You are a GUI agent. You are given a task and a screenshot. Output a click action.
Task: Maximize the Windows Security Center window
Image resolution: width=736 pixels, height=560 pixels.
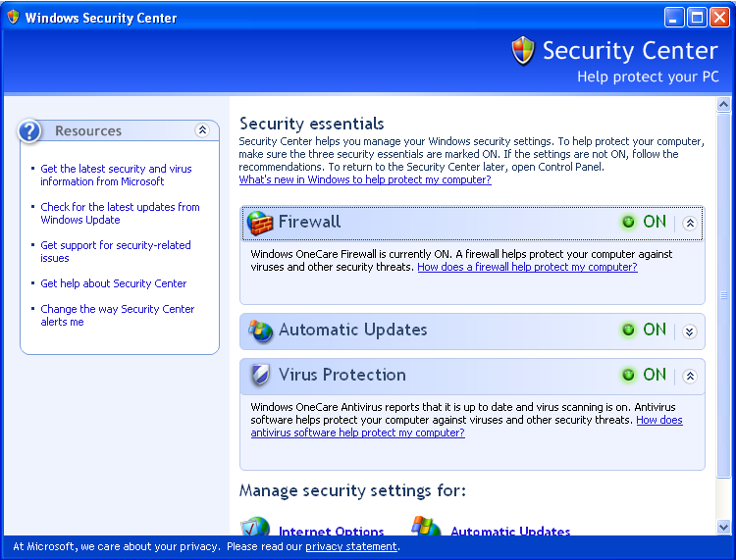697,18
